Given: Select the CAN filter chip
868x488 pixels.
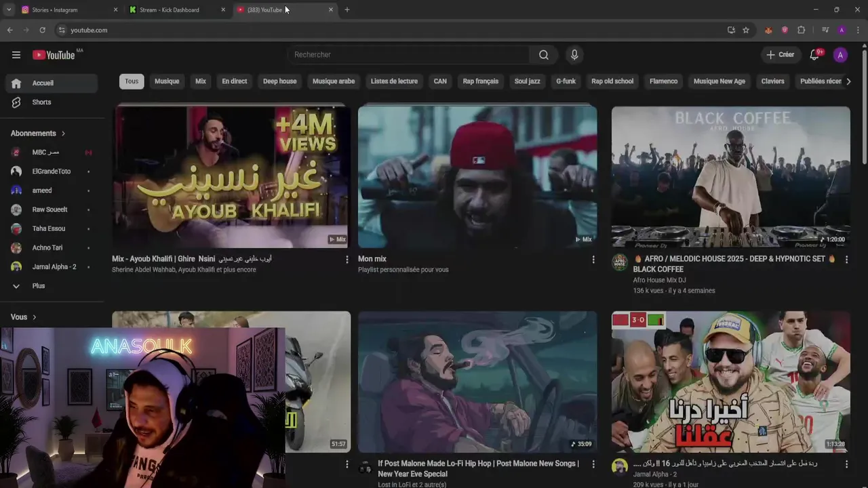Looking at the screenshot, I should [440, 81].
